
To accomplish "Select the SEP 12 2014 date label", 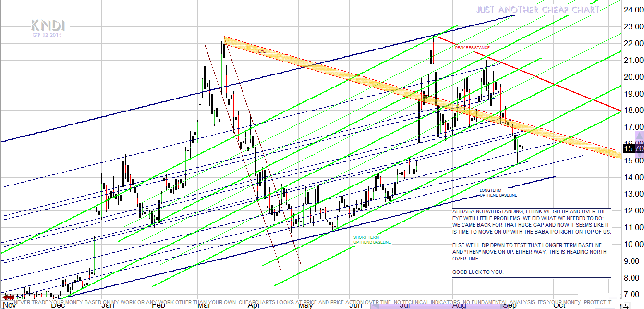I will pos(47,35).
